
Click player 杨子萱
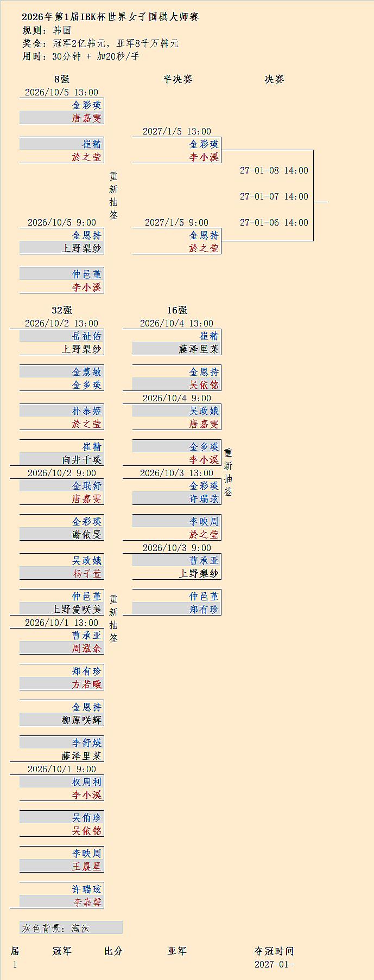coord(87,574)
